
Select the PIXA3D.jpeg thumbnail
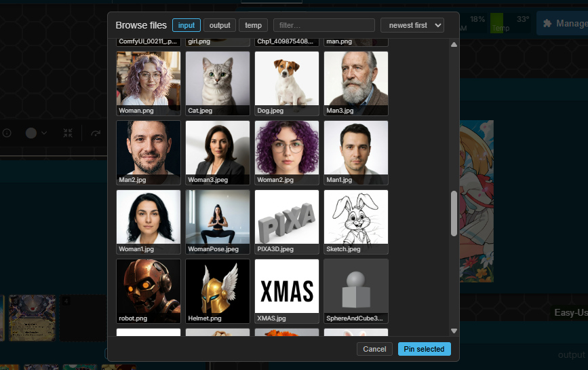(x=287, y=222)
